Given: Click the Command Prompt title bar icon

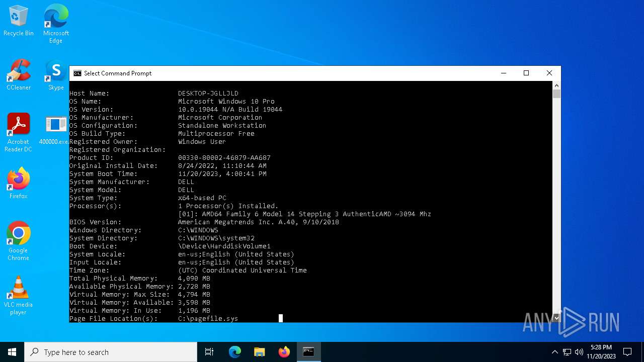Looking at the screenshot, I should [x=77, y=73].
